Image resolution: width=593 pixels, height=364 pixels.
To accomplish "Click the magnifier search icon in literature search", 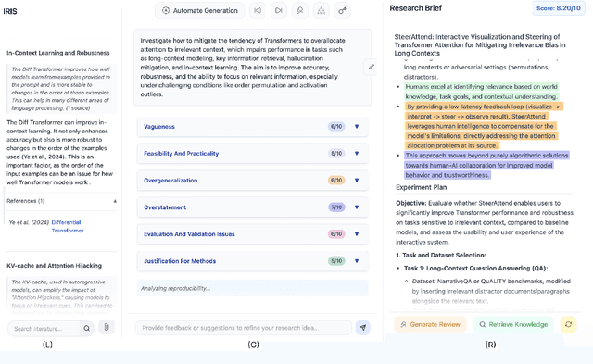I will (86, 329).
